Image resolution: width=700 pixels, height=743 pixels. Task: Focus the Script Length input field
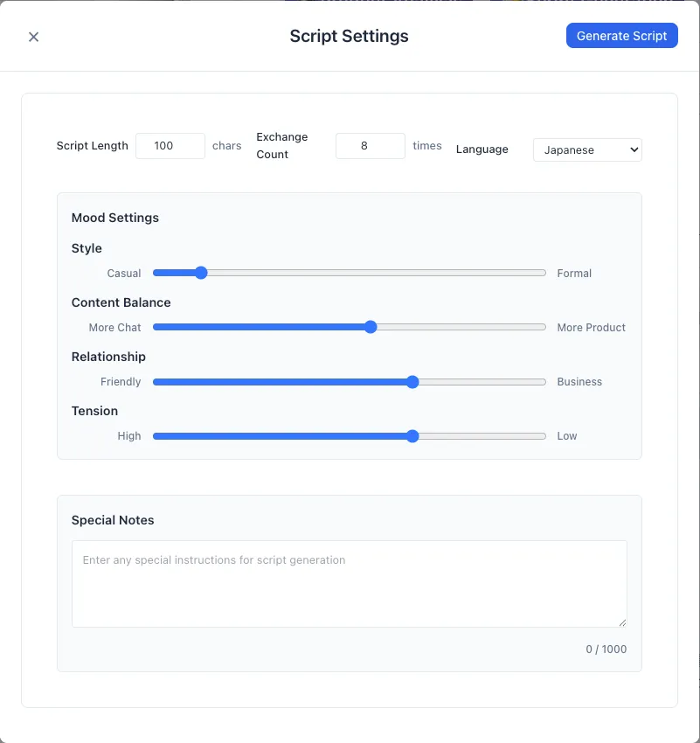[x=170, y=146]
